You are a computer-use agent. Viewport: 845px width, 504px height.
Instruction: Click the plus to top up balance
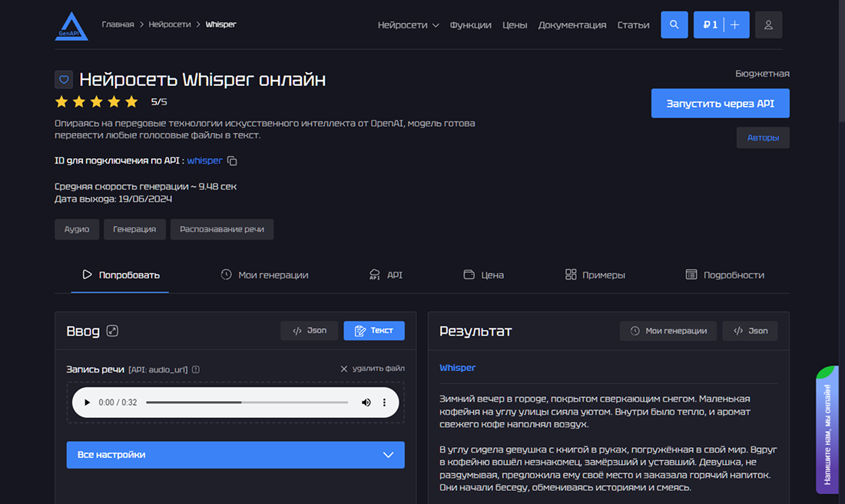[x=736, y=24]
